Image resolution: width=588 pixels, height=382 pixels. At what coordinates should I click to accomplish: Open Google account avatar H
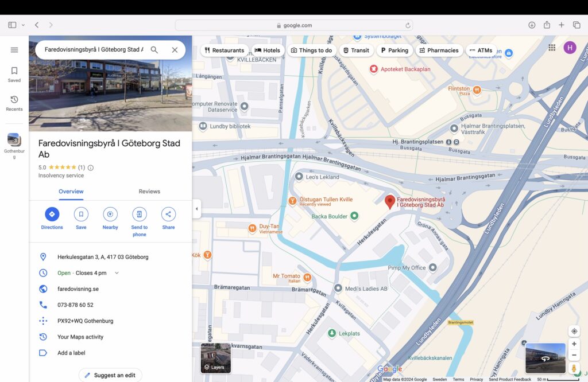point(570,48)
